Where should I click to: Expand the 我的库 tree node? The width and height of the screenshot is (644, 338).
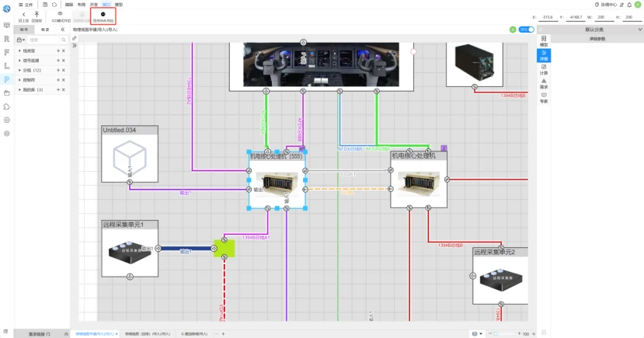19,89
